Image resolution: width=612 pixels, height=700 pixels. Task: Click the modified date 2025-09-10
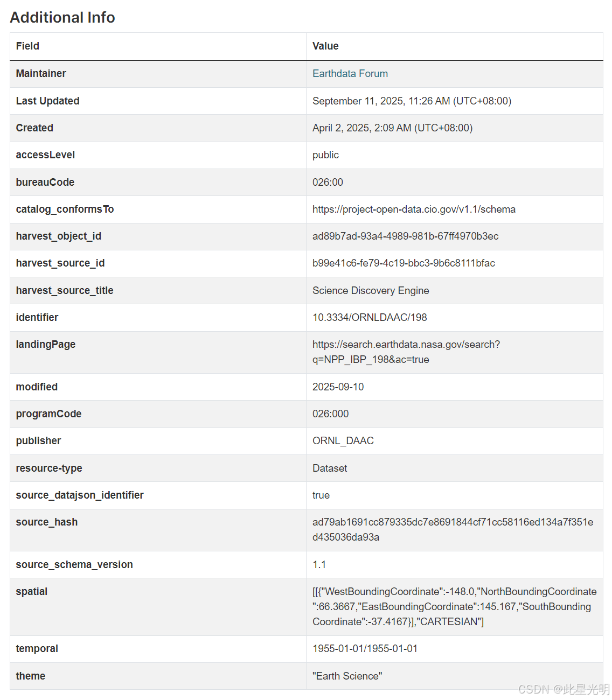coord(338,387)
